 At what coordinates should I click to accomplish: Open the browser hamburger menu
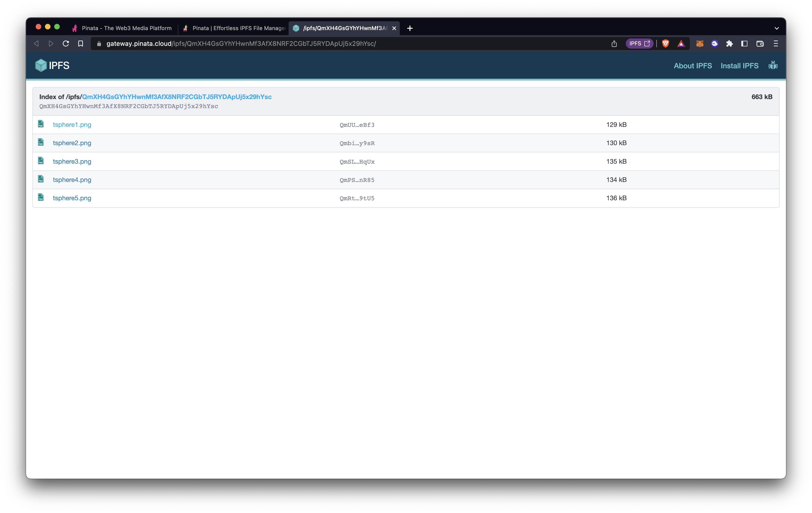click(x=776, y=44)
